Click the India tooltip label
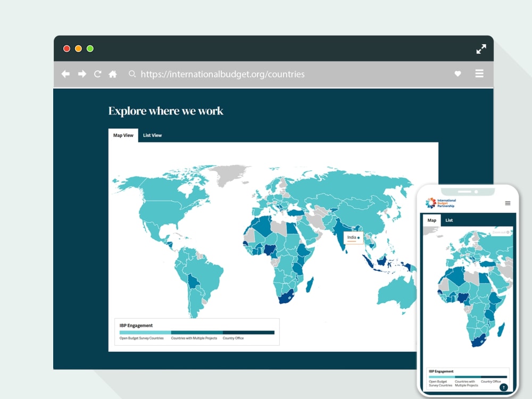This screenshot has height=399, width=532. [x=353, y=237]
